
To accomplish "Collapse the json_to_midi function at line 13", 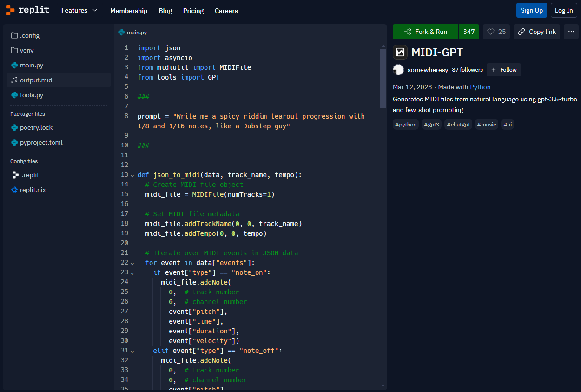I will (132, 176).
